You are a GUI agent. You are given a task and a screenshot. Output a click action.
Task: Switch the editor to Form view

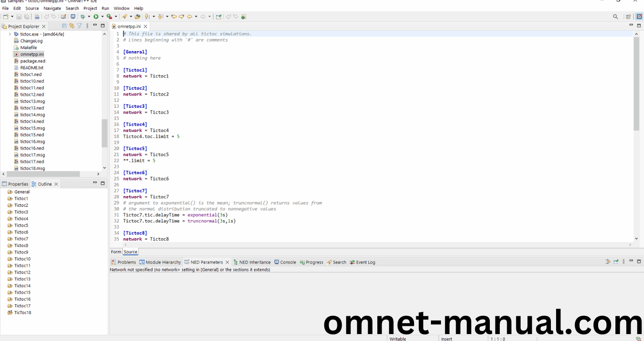coord(116,252)
